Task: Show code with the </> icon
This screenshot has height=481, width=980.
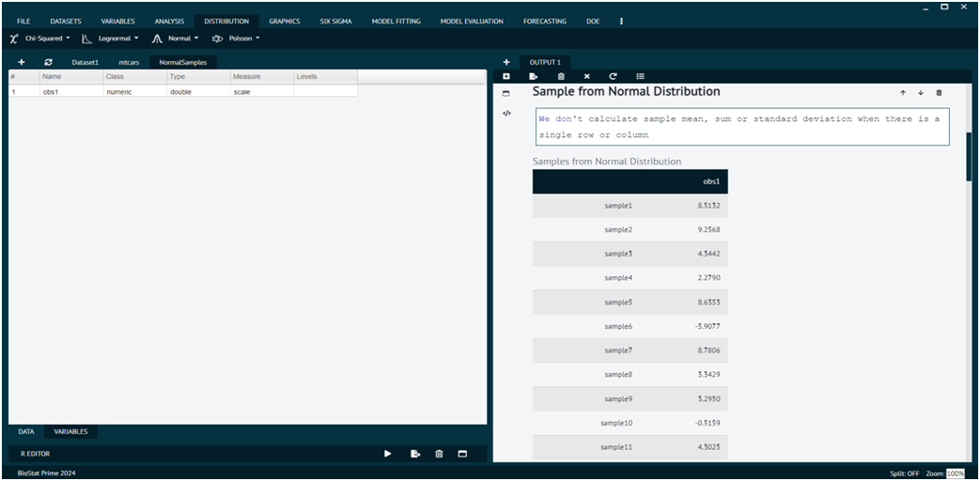Action: (x=506, y=114)
